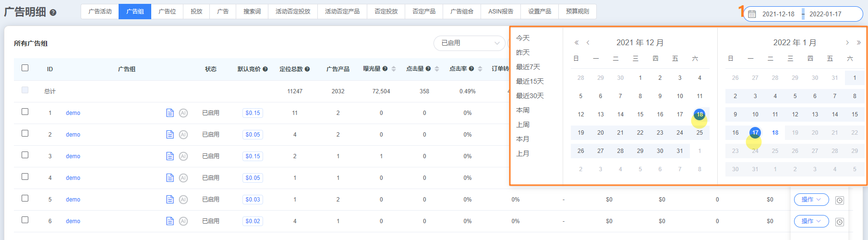Screen dimensions: 868x240
Task: Open the 操作 dropdown in row 5
Action: click(811, 200)
